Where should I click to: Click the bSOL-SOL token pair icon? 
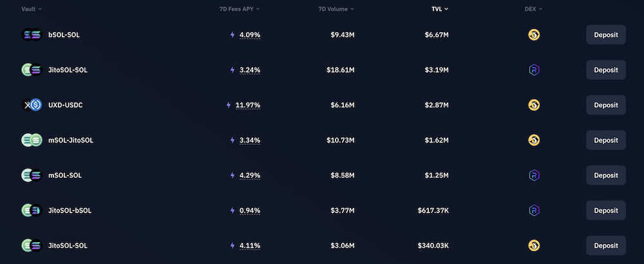32,35
